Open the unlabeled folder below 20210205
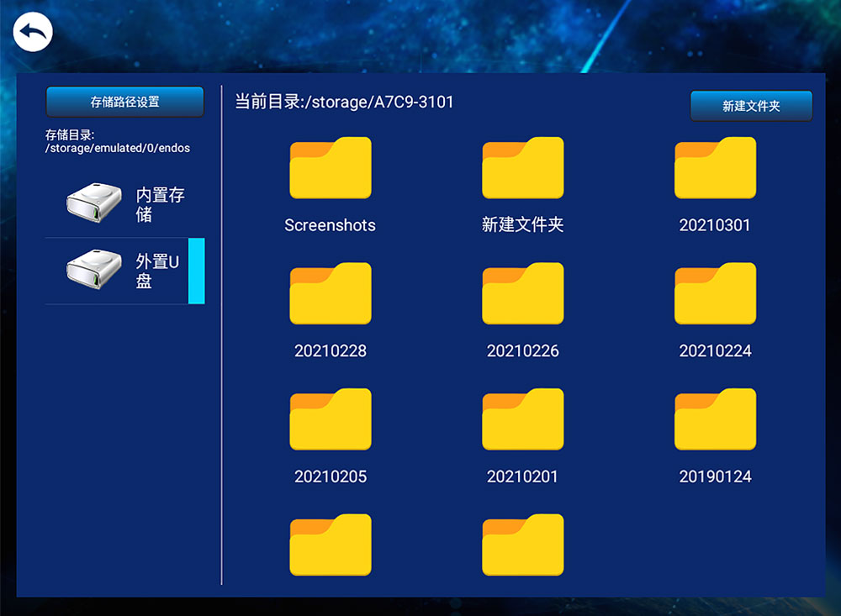This screenshot has width=841, height=616. click(x=330, y=545)
